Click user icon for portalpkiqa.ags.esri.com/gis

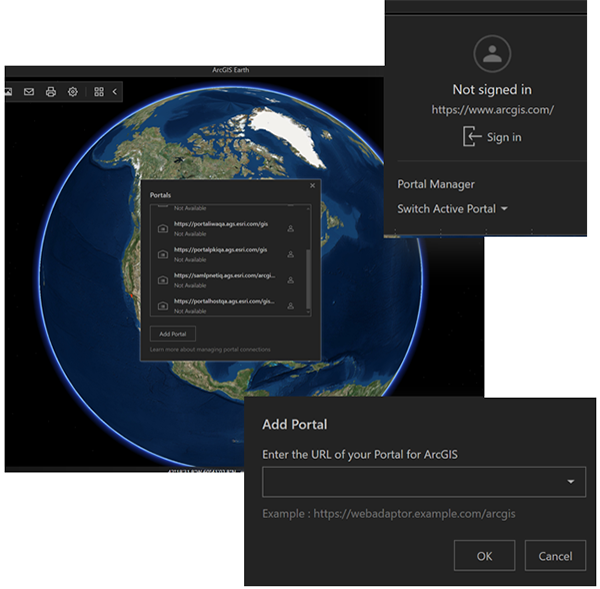coord(291,255)
